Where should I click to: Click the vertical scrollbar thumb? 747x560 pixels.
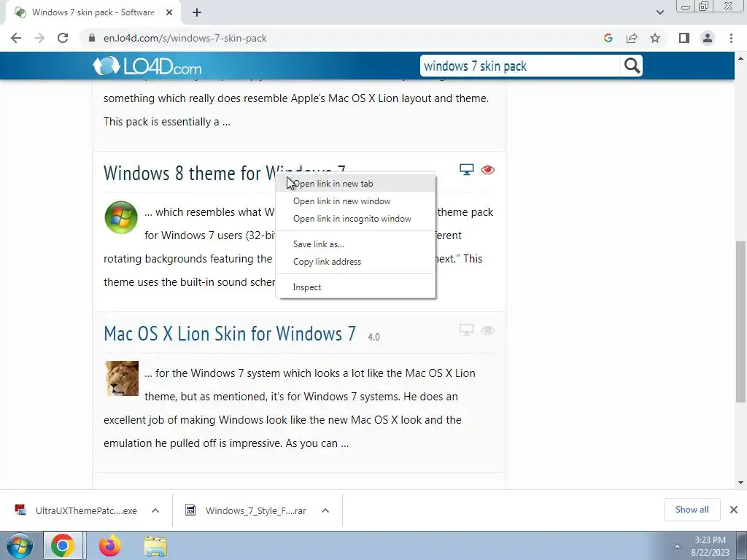point(741,322)
